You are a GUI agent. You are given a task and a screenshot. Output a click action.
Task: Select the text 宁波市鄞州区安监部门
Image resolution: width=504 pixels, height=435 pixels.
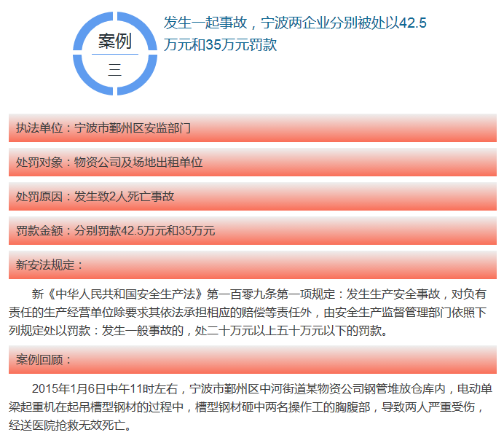[x=133, y=128]
